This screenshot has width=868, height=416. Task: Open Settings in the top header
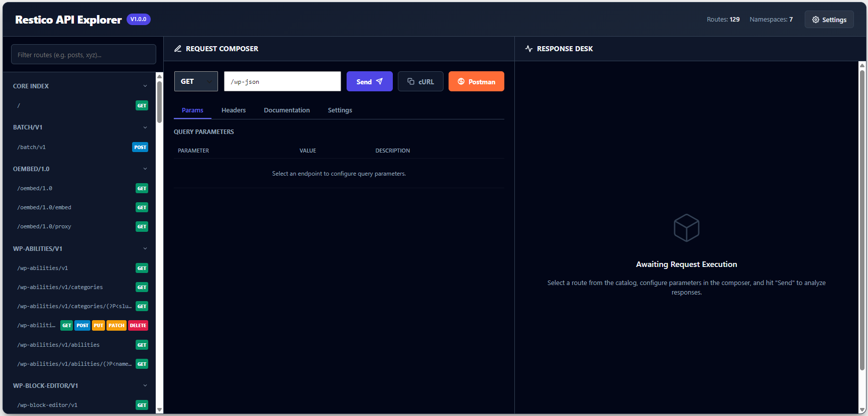click(x=829, y=20)
